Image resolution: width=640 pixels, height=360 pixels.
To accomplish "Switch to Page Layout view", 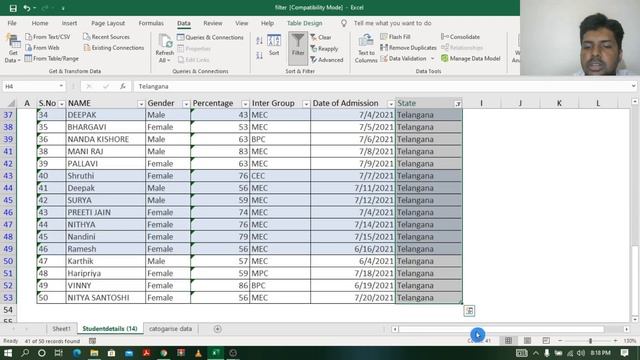I will click(x=527, y=340).
